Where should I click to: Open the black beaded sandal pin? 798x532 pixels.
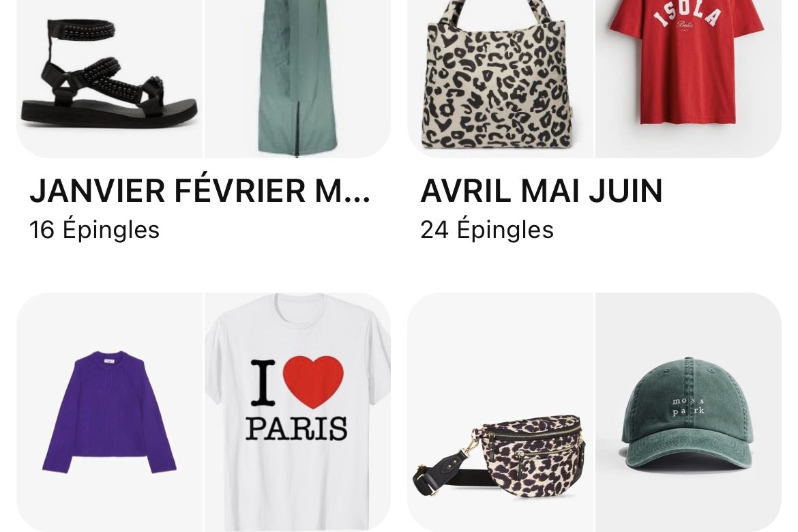click(109, 79)
